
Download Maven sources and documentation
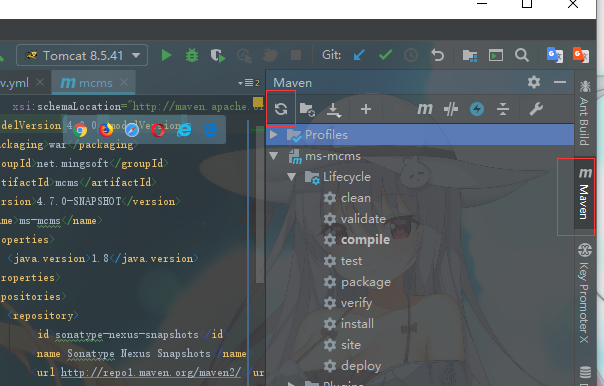pos(334,110)
